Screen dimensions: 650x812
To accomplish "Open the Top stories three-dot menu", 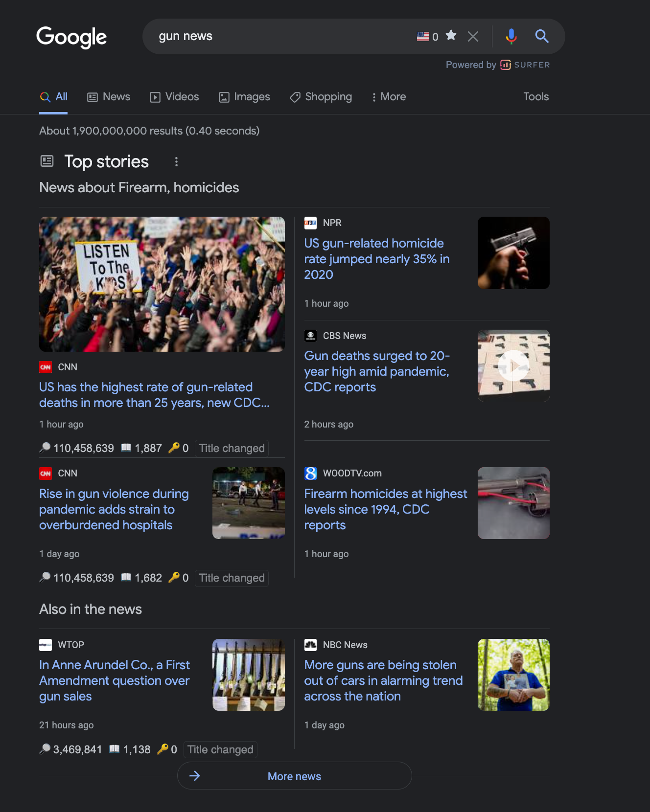I will click(x=176, y=162).
